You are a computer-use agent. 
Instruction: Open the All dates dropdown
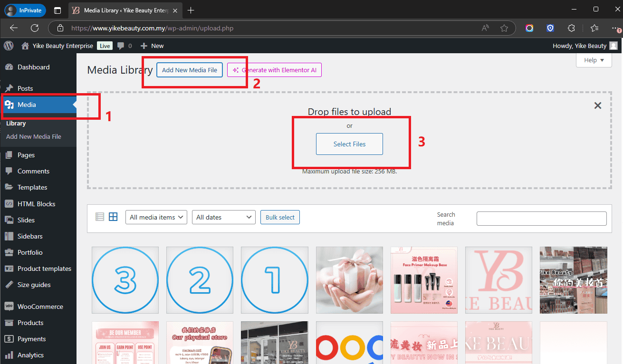[x=224, y=217]
